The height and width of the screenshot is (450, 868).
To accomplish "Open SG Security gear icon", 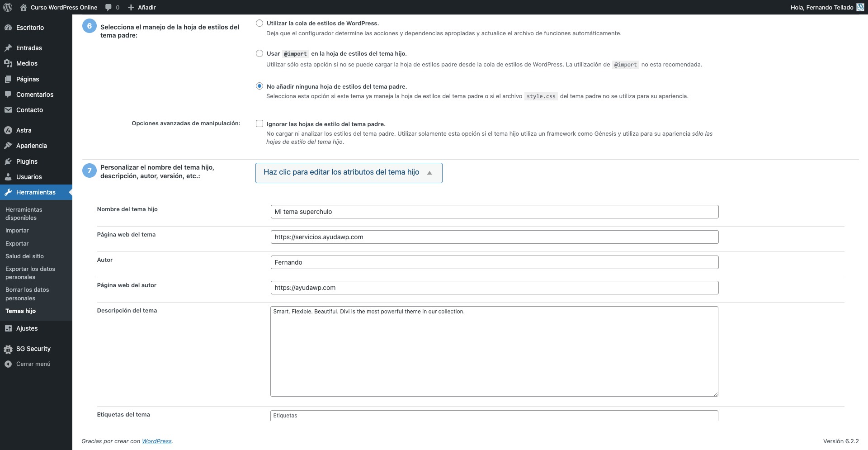I will 8,349.
